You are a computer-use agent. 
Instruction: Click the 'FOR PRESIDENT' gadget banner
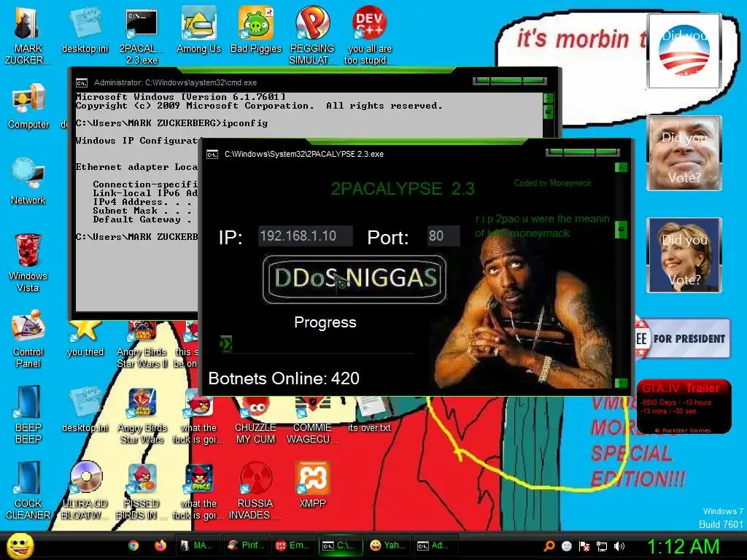point(683,338)
